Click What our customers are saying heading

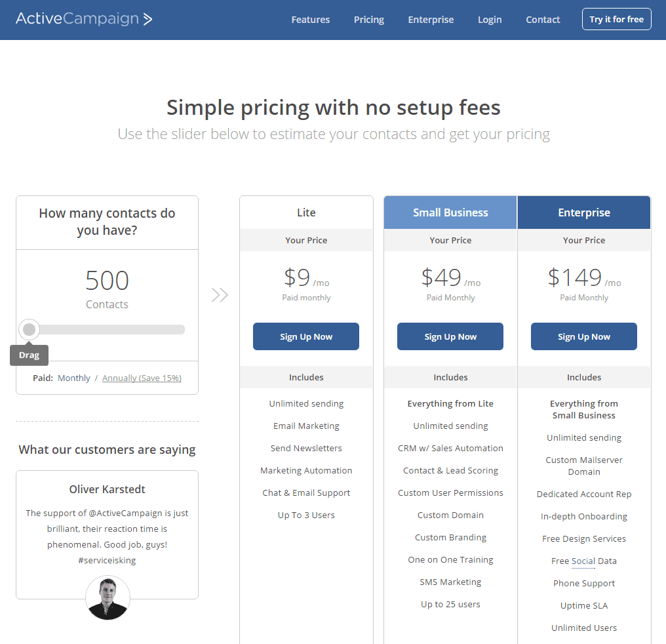click(x=107, y=449)
